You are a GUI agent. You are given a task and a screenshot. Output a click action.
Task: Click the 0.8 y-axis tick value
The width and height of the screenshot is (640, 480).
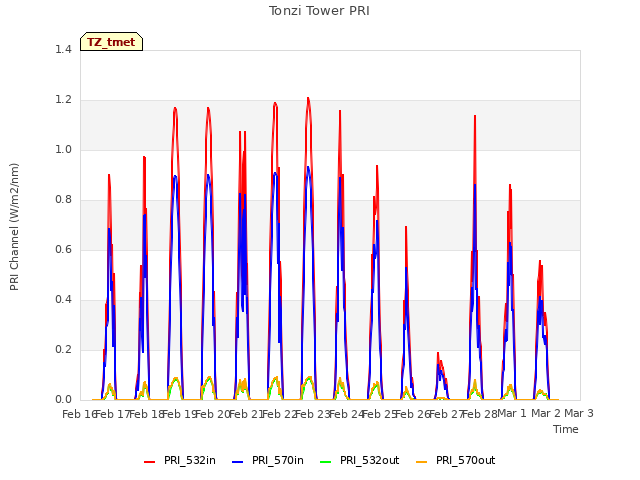coord(63,200)
